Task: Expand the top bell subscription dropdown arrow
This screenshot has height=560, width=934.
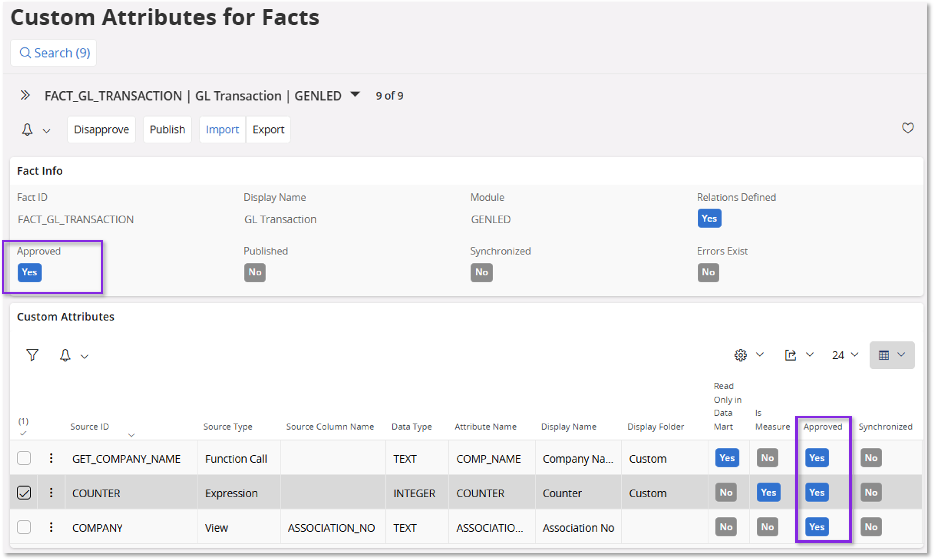Action: tap(46, 131)
